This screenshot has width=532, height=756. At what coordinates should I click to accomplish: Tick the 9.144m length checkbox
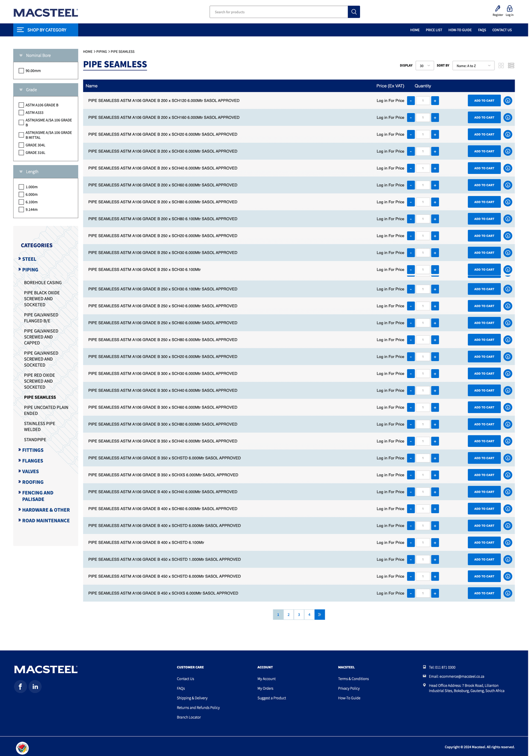[21, 210]
